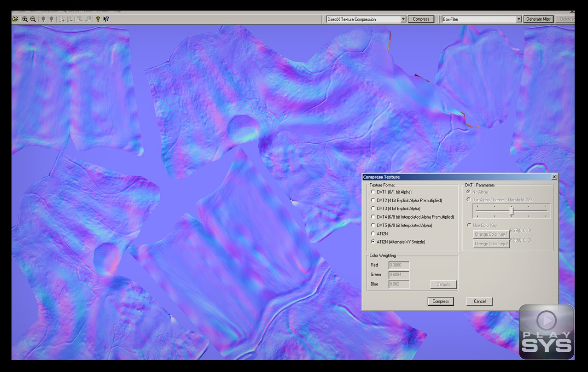
Task: Click the alpha threshold slider handle
Action: [x=511, y=211]
